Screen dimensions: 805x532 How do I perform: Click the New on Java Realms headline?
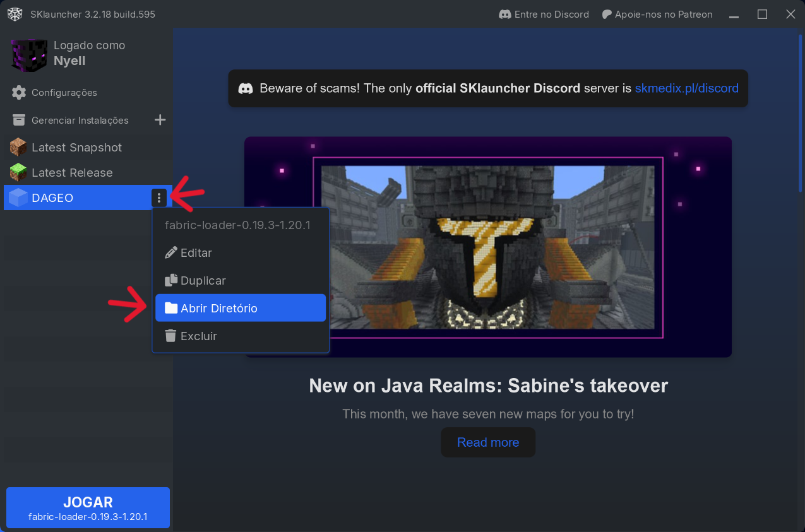tap(488, 386)
